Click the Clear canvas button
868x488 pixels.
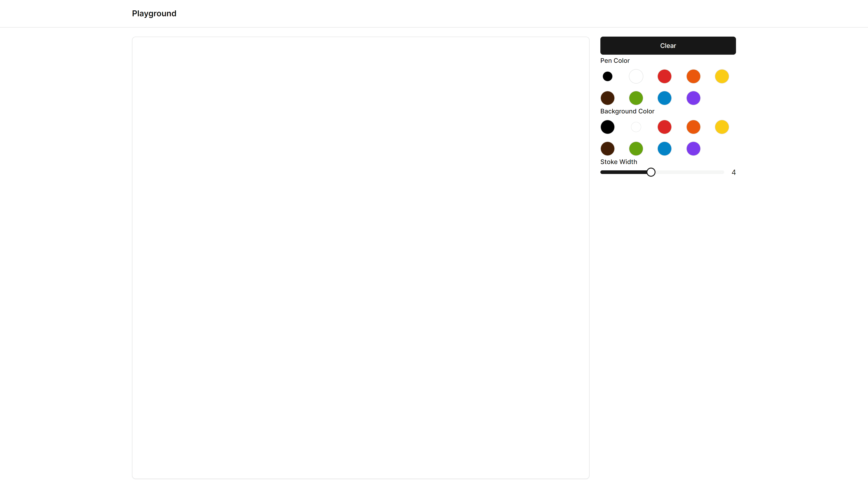pos(668,45)
